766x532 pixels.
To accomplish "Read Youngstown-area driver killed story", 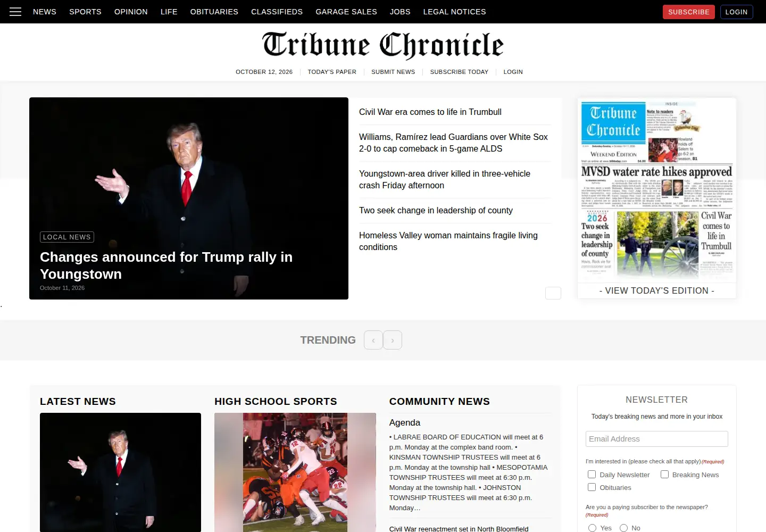I will pos(445,179).
